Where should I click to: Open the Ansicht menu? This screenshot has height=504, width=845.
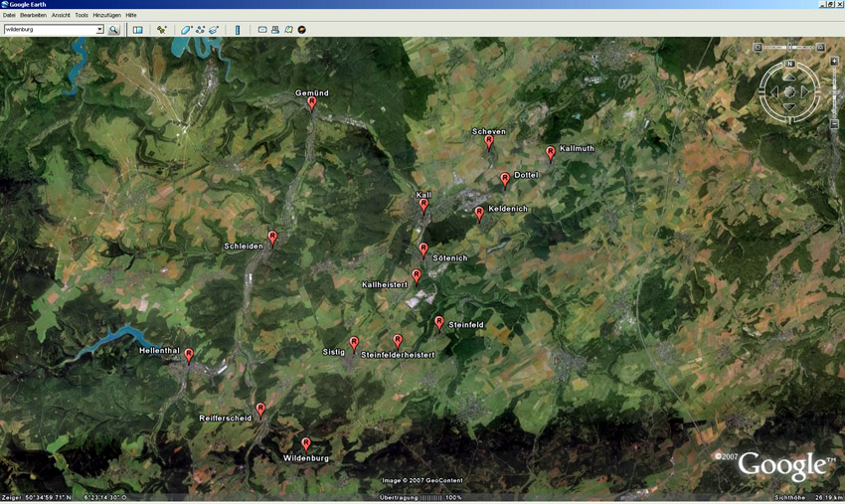[61, 15]
